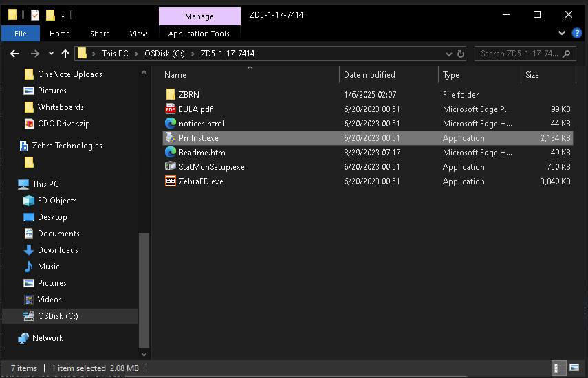Open the File menu
This screenshot has height=378, width=588.
(21, 34)
